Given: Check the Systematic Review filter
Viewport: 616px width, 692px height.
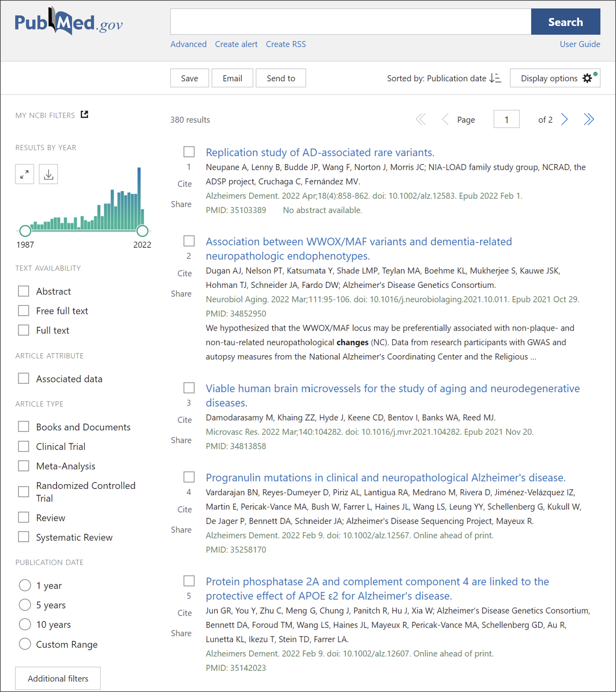Looking at the screenshot, I should point(24,537).
